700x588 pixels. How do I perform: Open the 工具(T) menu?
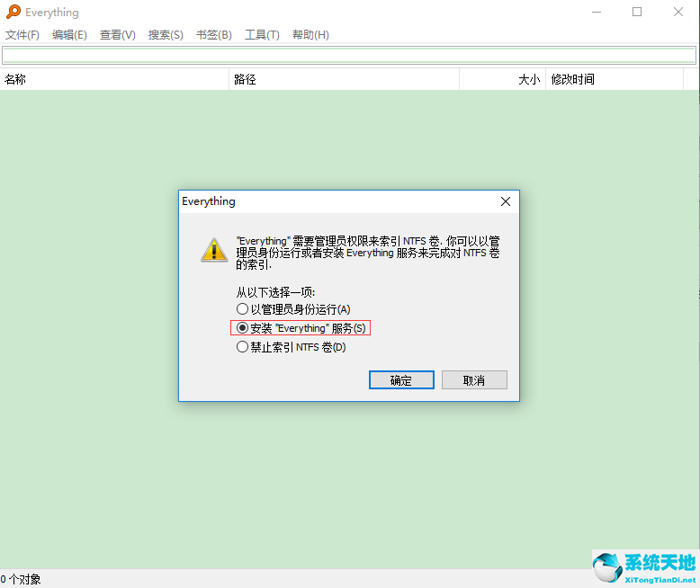click(x=262, y=35)
